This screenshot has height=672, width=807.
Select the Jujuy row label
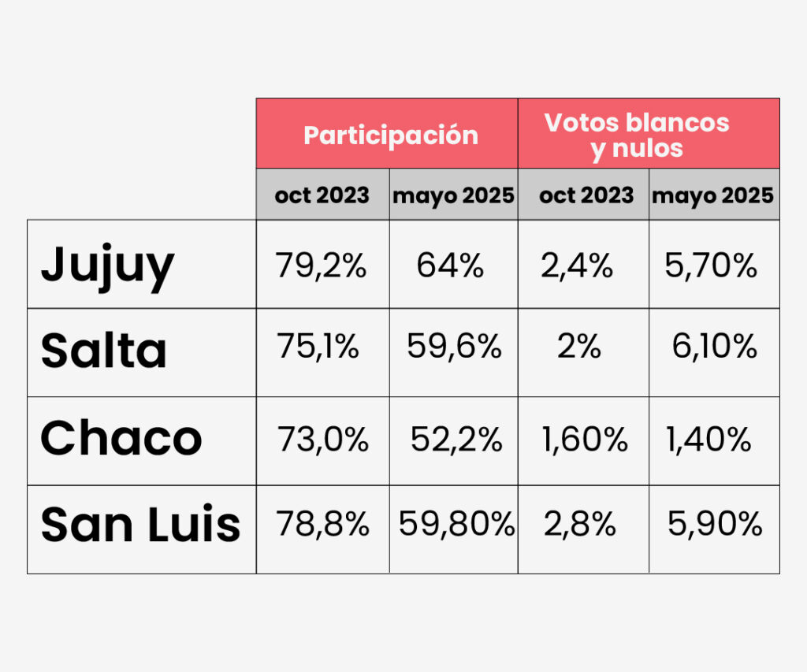pyautogui.click(x=107, y=265)
